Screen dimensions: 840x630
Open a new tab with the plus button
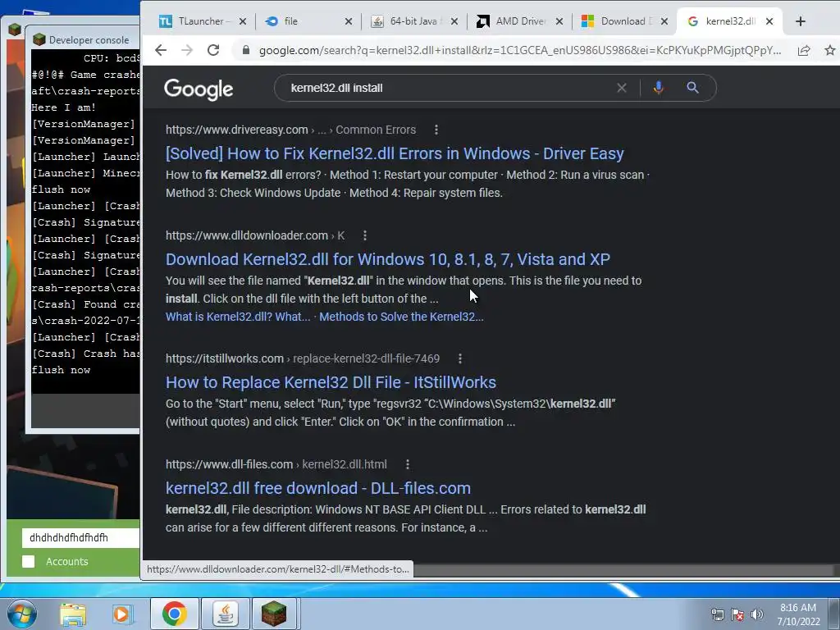point(801,21)
